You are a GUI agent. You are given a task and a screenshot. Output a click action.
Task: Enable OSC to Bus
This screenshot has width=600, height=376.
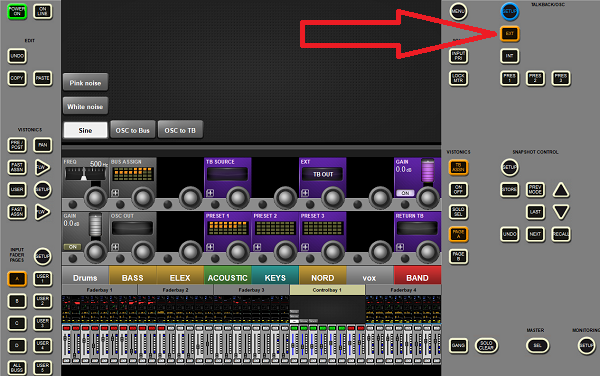coord(133,130)
